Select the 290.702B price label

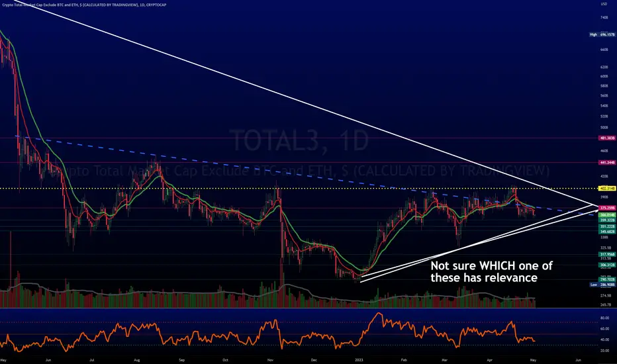point(607,280)
